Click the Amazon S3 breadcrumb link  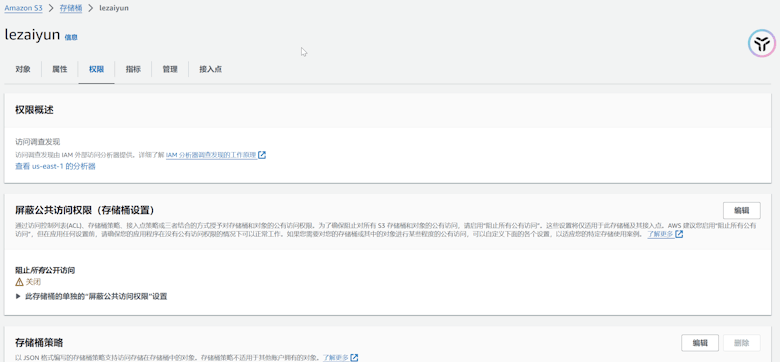click(23, 8)
